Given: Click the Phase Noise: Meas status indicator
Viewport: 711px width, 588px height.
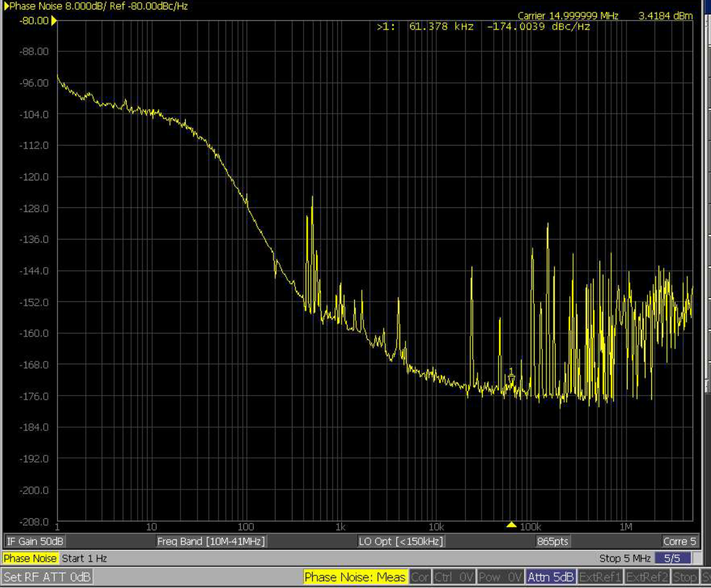Looking at the screenshot, I should pyautogui.click(x=355, y=577).
